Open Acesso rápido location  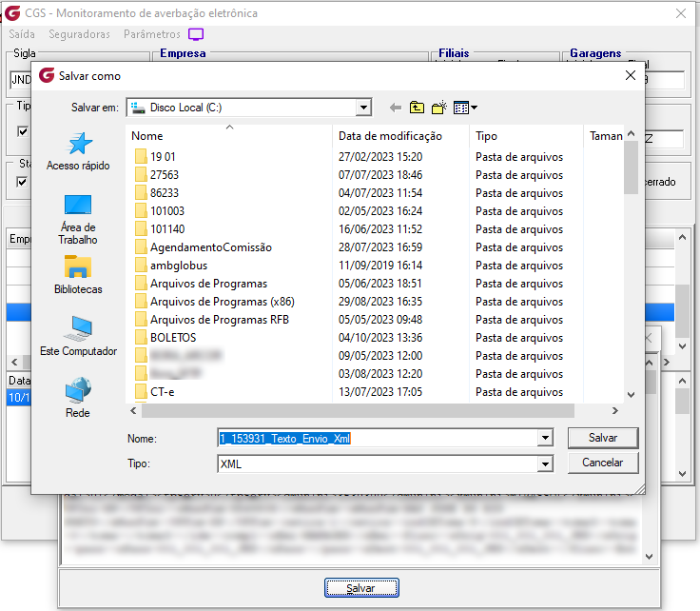[78, 151]
